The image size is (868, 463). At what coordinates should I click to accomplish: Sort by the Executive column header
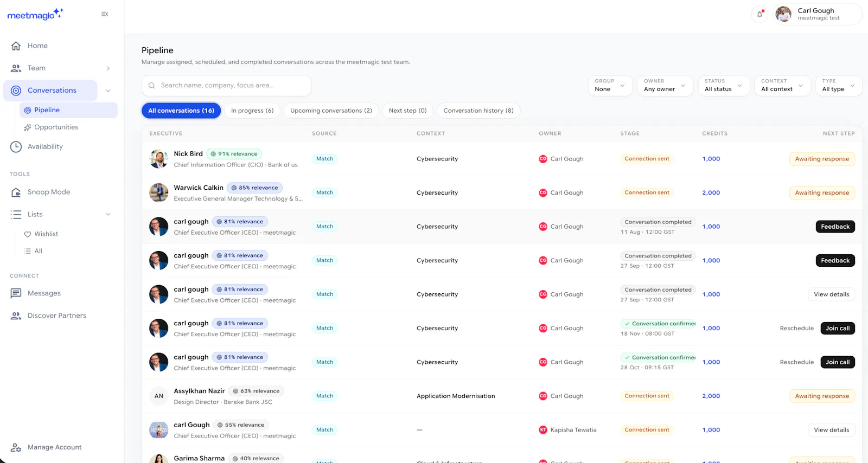click(x=166, y=134)
